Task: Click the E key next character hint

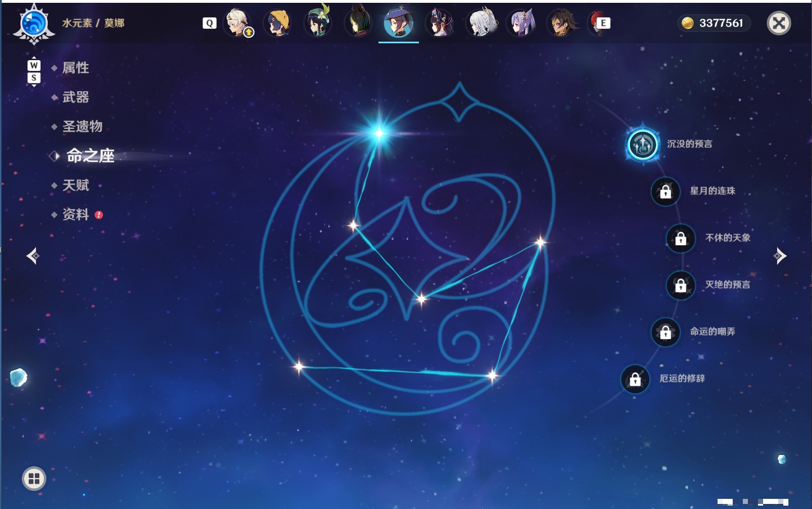Action: coord(603,23)
